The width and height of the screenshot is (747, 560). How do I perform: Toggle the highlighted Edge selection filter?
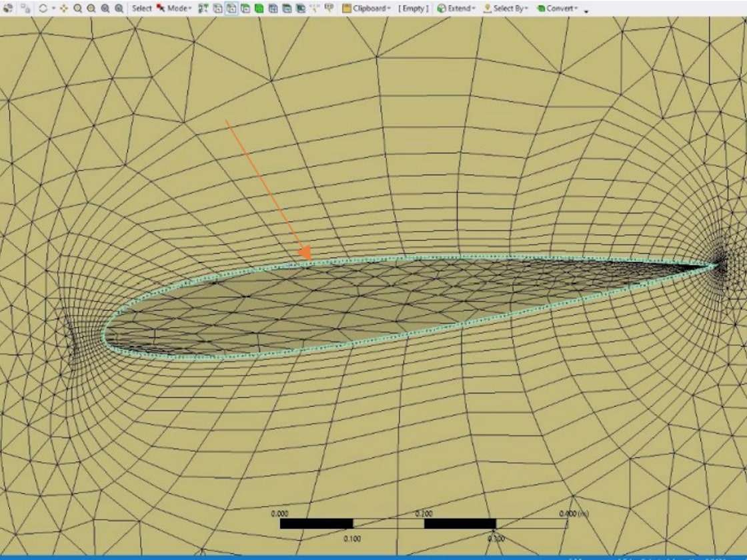click(231, 9)
